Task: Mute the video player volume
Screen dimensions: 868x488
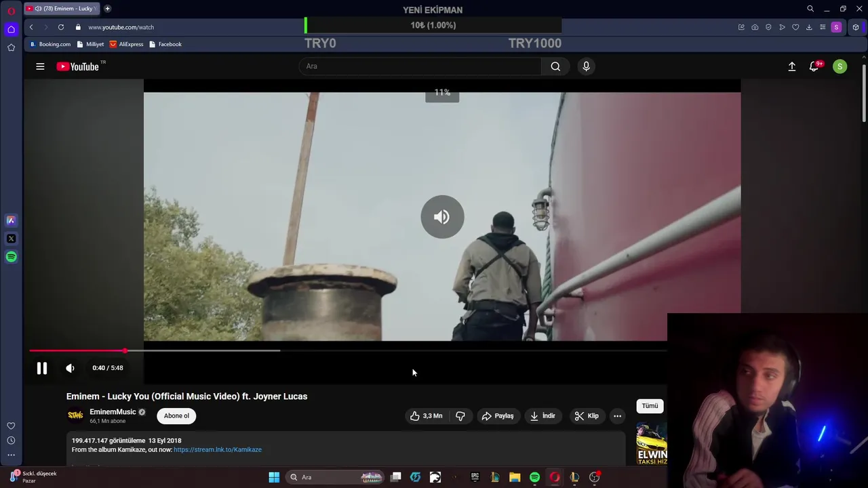Action: pos(70,368)
